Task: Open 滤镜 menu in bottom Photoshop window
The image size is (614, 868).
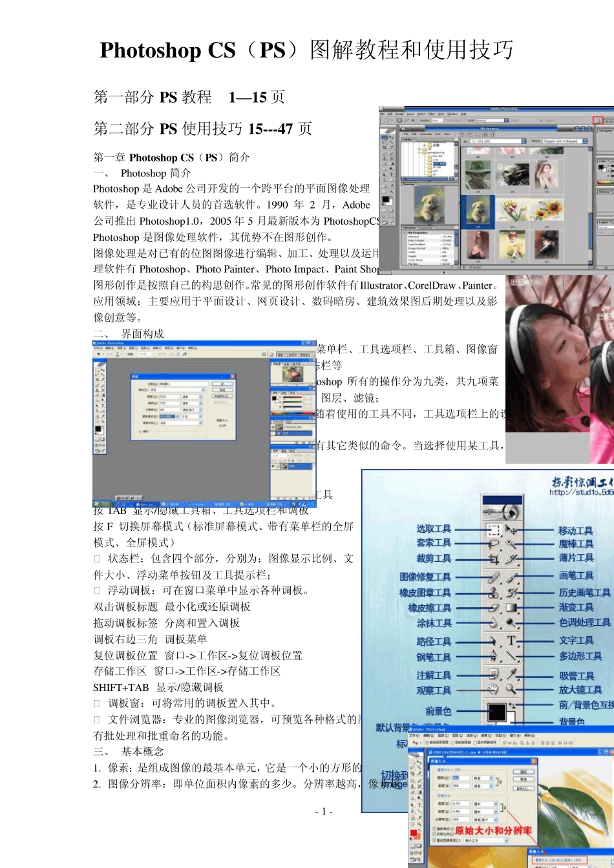Action: point(486,735)
